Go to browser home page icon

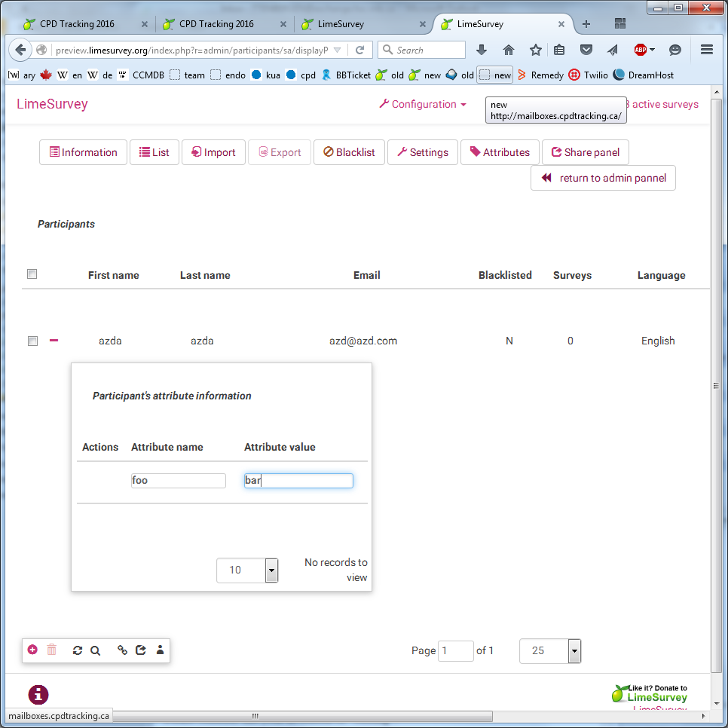point(509,50)
